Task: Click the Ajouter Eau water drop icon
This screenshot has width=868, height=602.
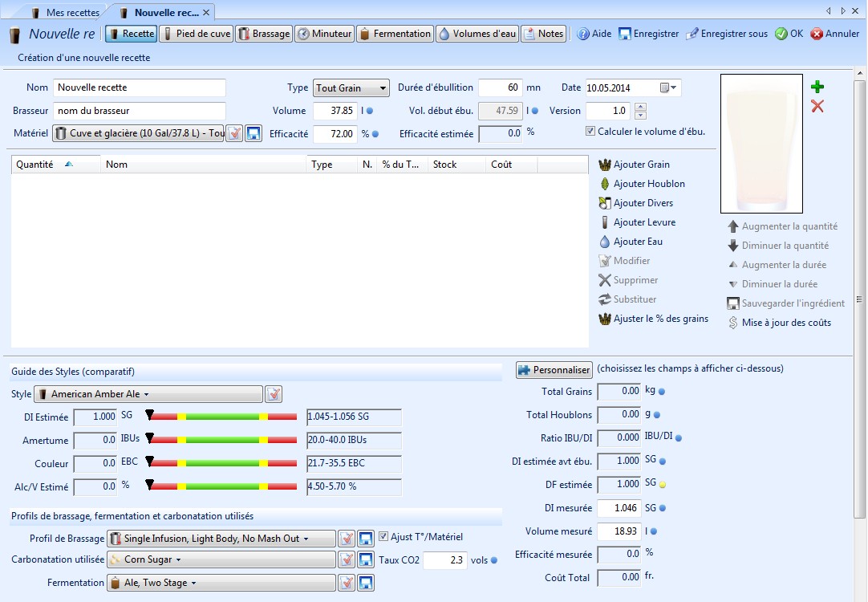Action: [605, 242]
